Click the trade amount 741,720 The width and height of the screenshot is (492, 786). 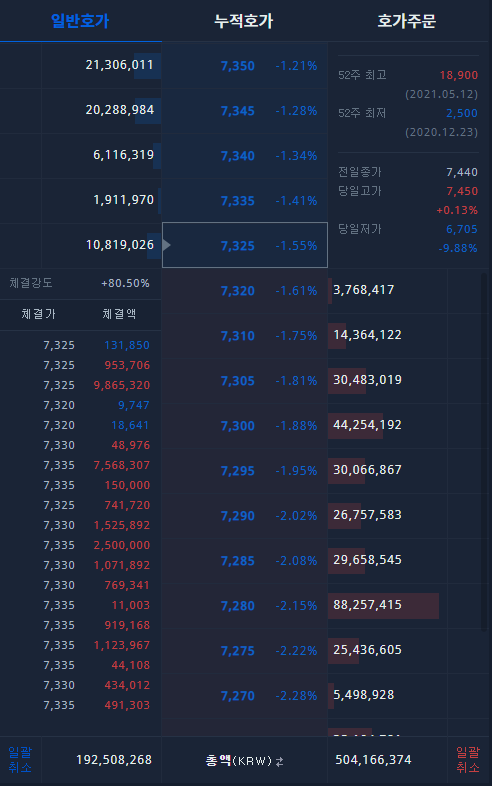[127, 506]
